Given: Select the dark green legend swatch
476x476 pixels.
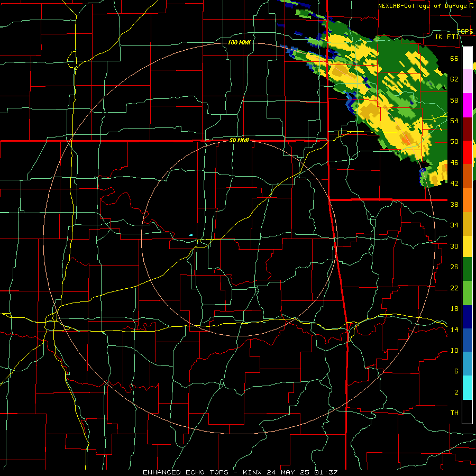Looking at the screenshot, I should click(467, 269).
